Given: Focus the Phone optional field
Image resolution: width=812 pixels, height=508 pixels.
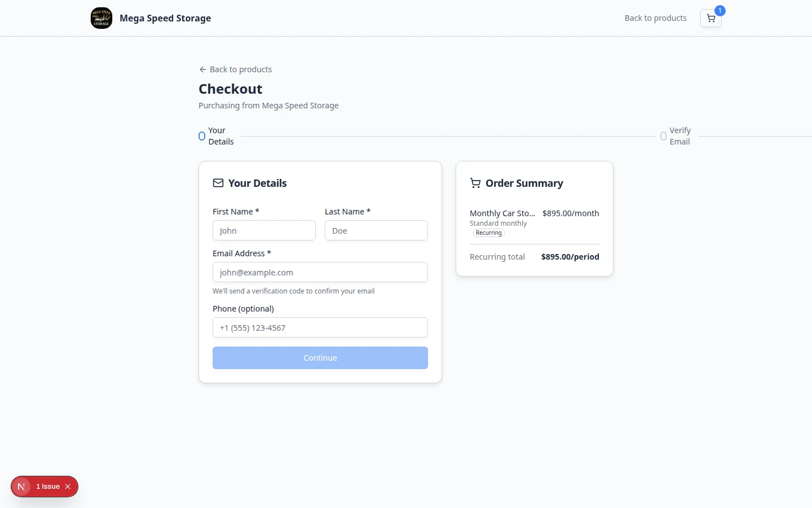Looking at the screenshot, I should tap(320, 327).
